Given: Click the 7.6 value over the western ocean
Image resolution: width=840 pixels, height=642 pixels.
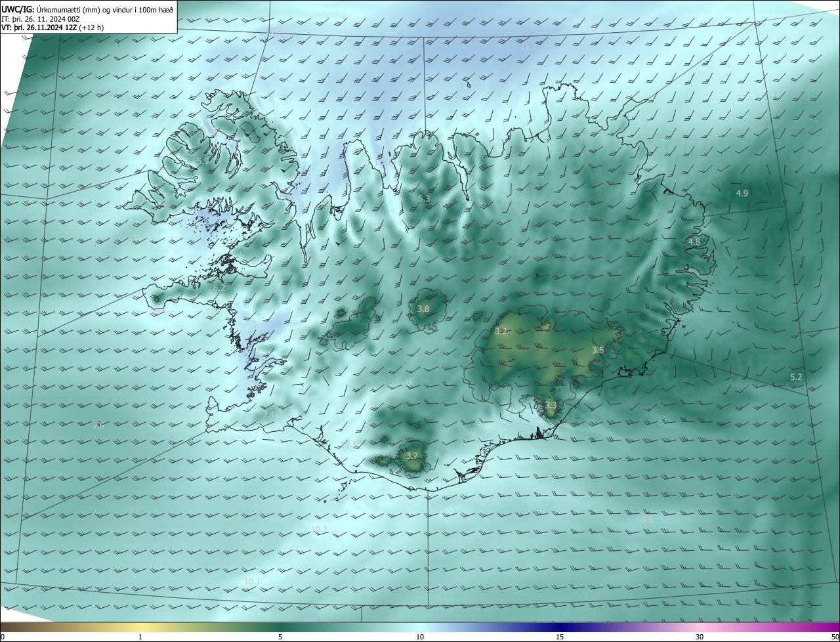Looking at the screenshot, I should 98,425.
